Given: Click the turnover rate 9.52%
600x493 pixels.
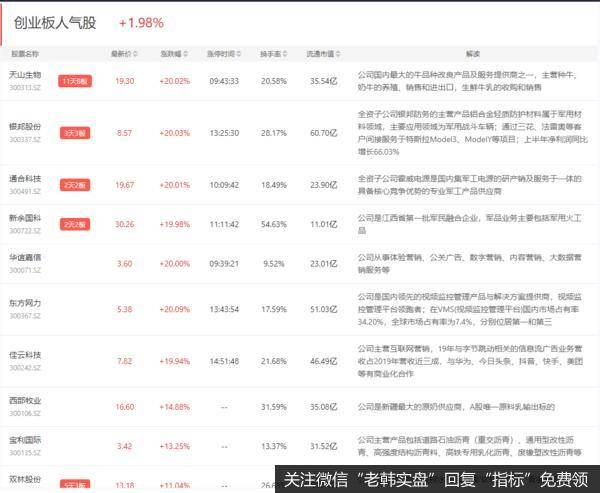Looking at the screenshot, I should (x=274, y=264).
